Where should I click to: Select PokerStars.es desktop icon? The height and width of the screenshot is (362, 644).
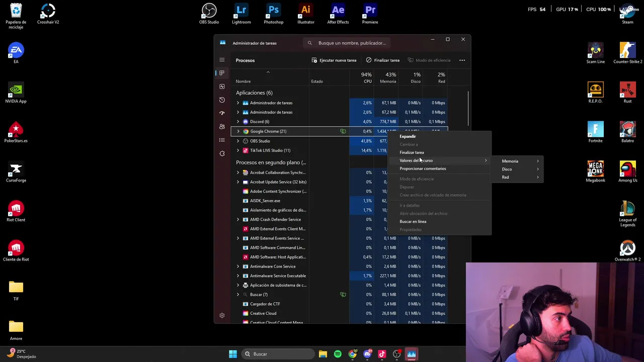pyautogui.click(x=16, y=132)
